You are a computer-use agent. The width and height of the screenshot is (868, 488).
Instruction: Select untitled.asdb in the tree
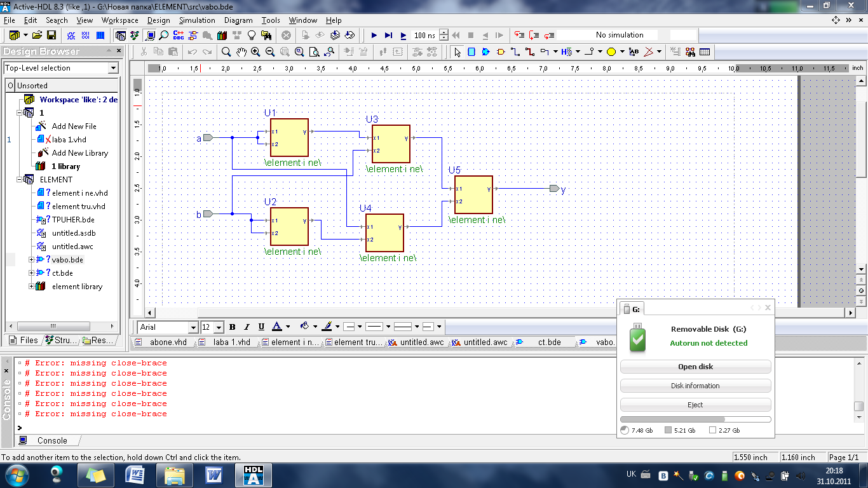pos(74,233)
